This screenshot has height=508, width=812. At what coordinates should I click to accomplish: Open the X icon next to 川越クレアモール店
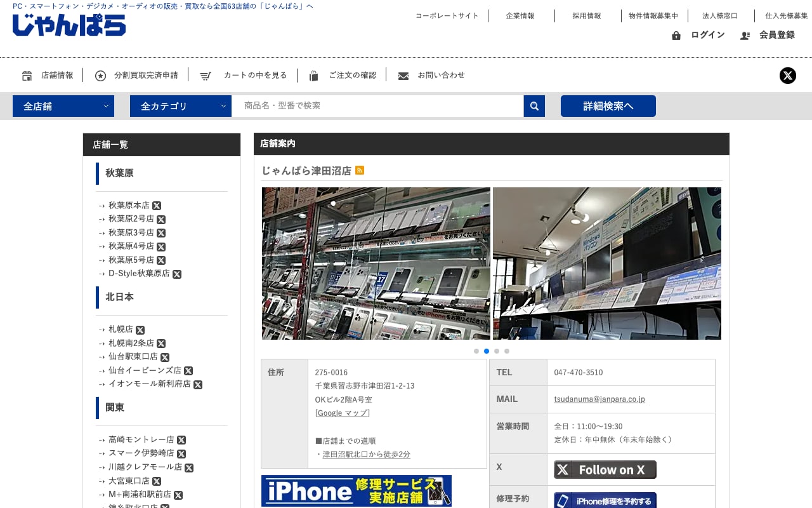click(189, 468)
